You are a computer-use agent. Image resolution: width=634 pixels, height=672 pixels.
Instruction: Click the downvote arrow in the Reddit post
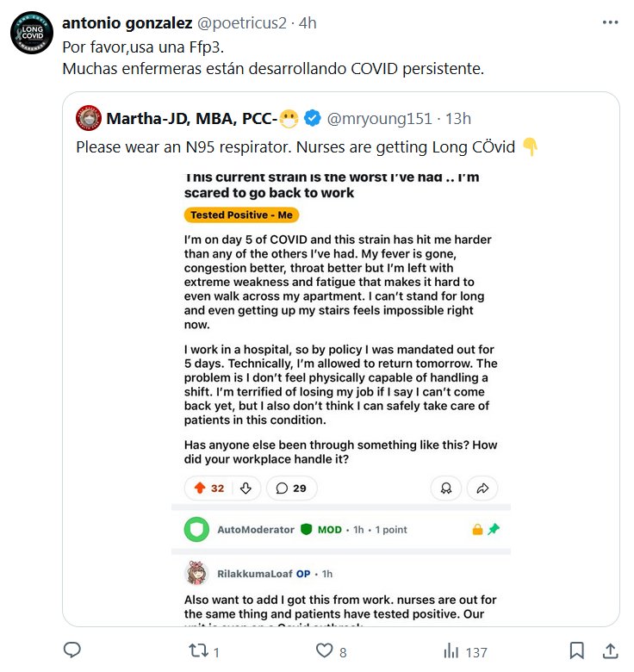(x=246, y=488)
